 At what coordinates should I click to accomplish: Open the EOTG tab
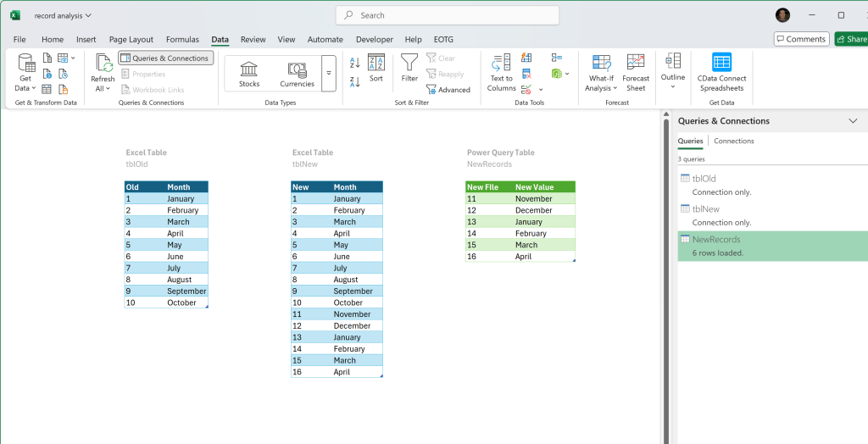(x=443, y=39)
